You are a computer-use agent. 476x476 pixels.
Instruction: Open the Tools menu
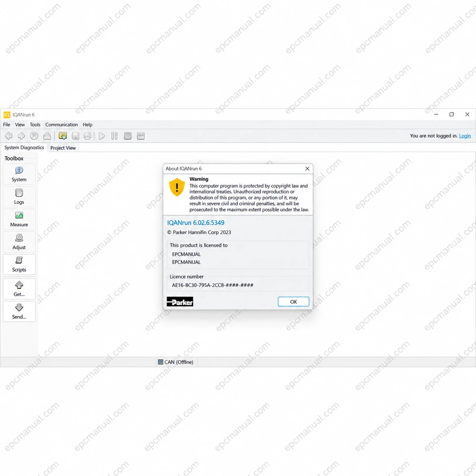click(x=35, y=125)
